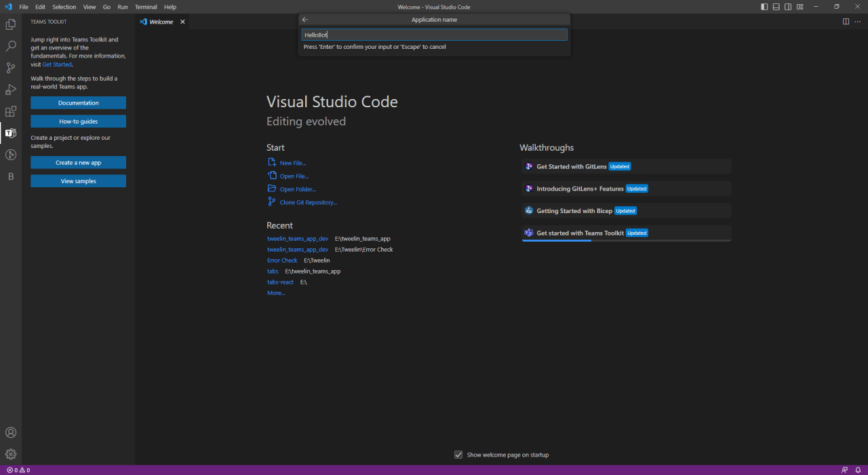Open the Accounts icon at bottom
868x475 pixels.
click(x=10, y=432)
